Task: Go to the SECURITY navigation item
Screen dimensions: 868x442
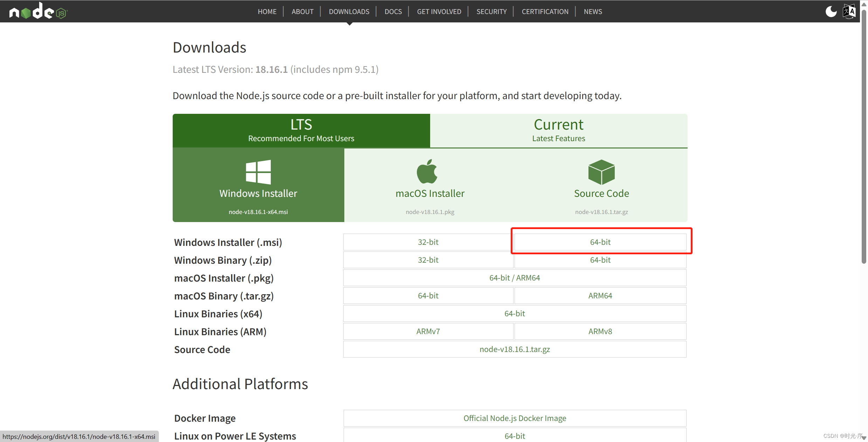Action: click(491, 12)
